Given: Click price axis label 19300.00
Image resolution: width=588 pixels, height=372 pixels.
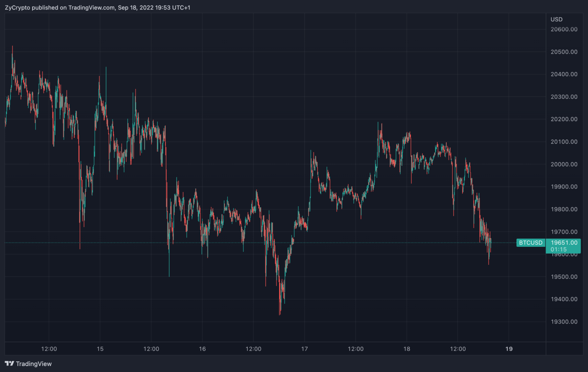Looking at the screenshot, I should (x=564, y=322).
